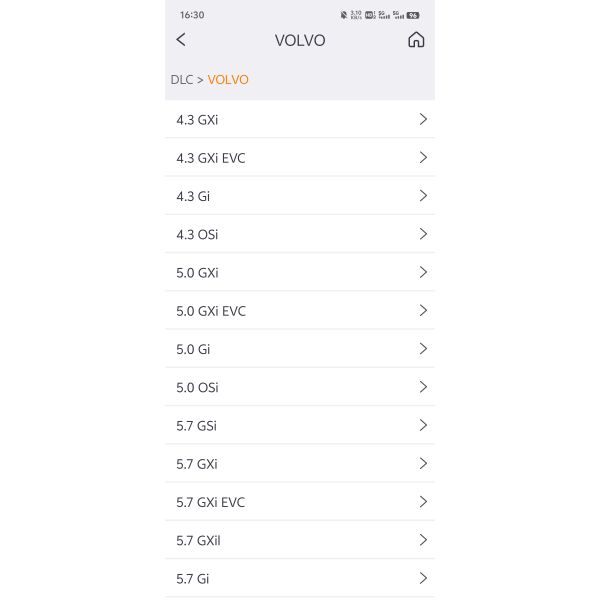Tap the clock showing 16:30
Screen dimensions: 600x600
tap(192, 15)
